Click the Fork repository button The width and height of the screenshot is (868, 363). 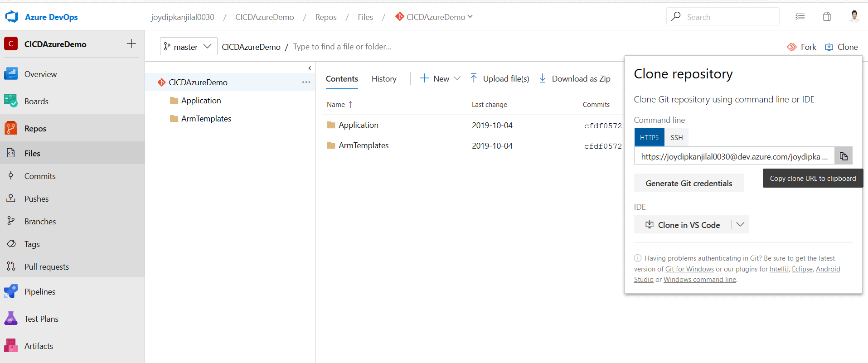coord(802,47)
